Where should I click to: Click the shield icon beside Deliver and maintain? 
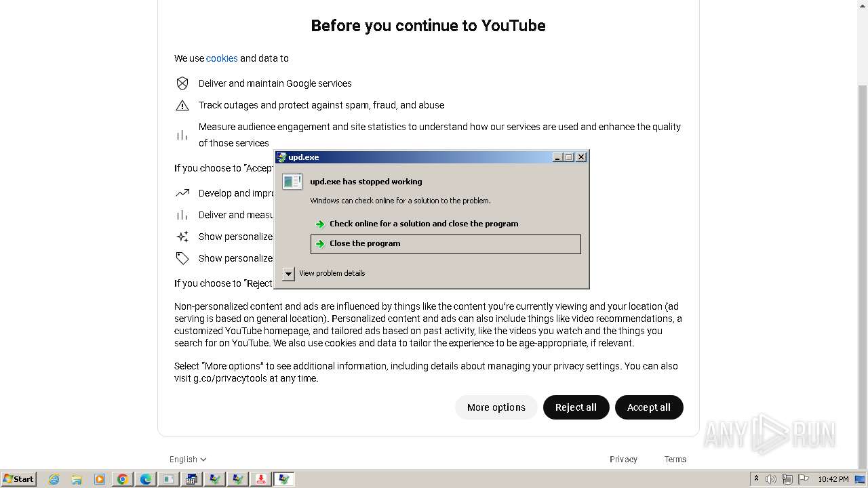point(182,83)
